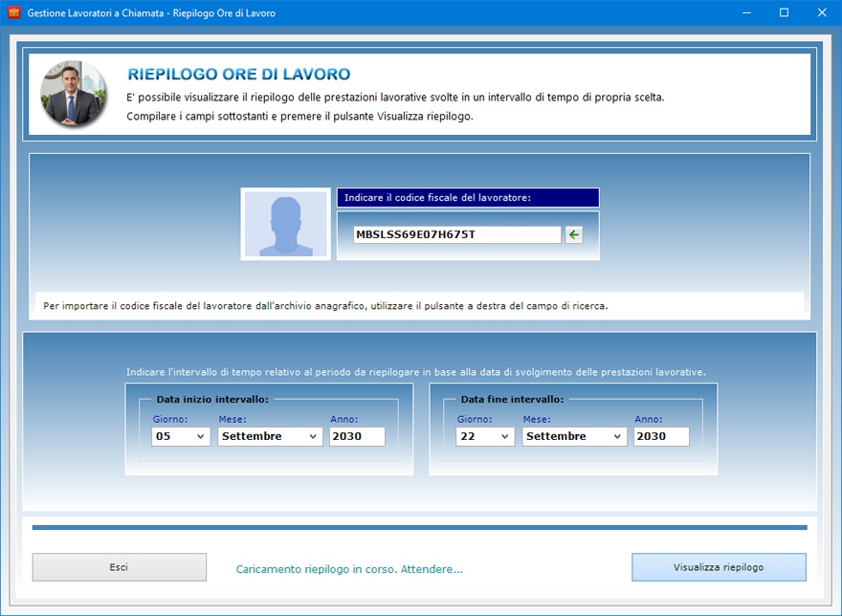Click the worker silhouette placeholder photo
Image resolution: width=842 pixels, height=616 pixels.
(x=285, y=224)
